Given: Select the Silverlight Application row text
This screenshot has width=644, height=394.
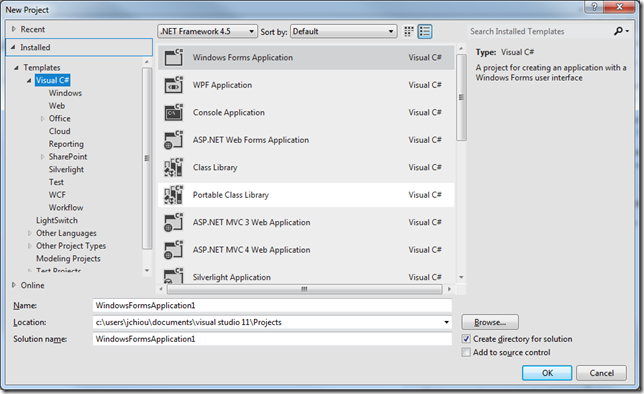Looking at the screenshot, I should point(232,277).
